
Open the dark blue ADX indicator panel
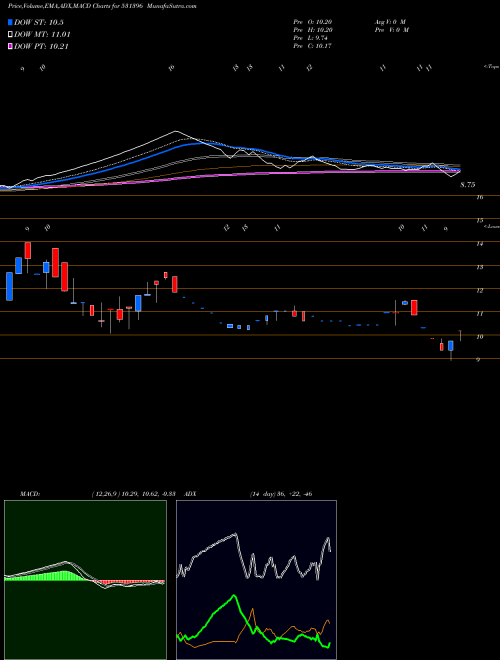256,580
